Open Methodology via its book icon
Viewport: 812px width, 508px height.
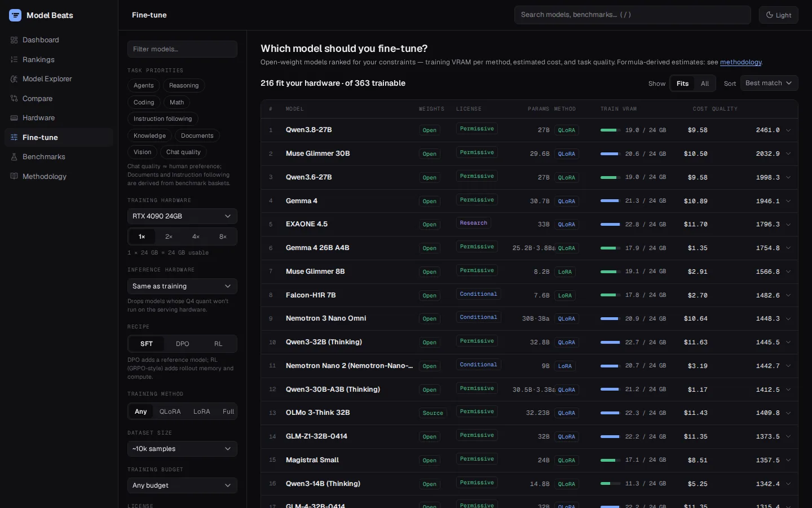point(14,176)
